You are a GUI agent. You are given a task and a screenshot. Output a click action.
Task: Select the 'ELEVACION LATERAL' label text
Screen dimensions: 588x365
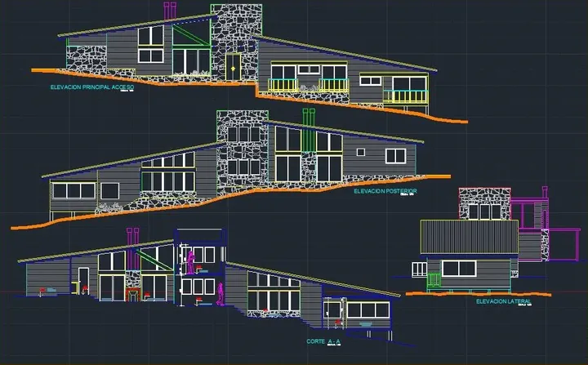point(504,301)
